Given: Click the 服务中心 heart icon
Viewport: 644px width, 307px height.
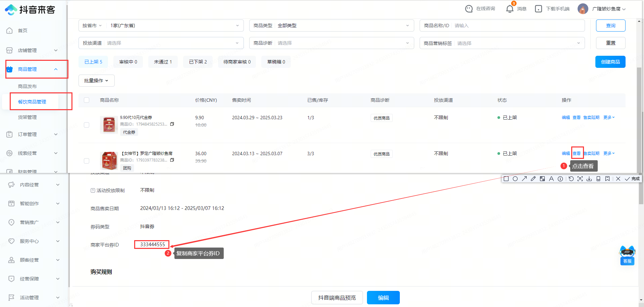Looking at the screenshot, I should click(x=11, y=241).
